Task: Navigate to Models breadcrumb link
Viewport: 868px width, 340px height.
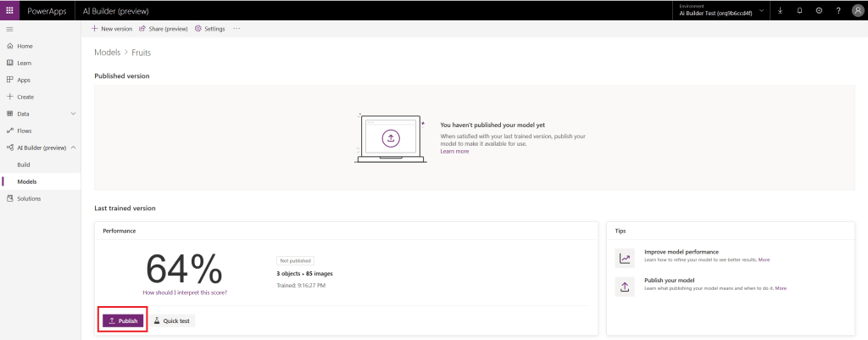Action: (108, 53)
